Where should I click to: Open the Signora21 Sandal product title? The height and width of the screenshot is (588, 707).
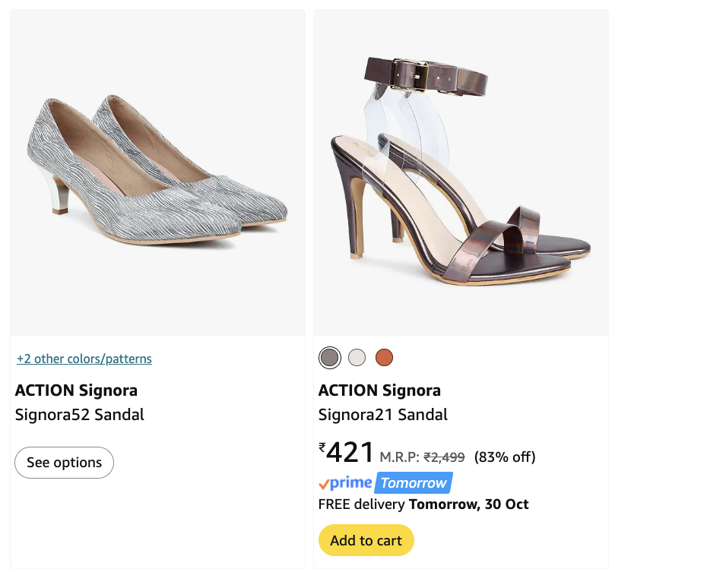pos(383,415)
